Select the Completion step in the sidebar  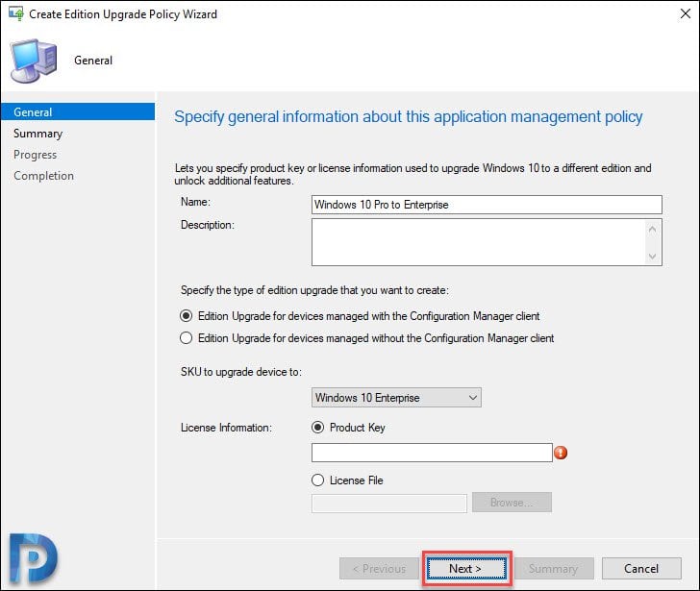(44, 176)
